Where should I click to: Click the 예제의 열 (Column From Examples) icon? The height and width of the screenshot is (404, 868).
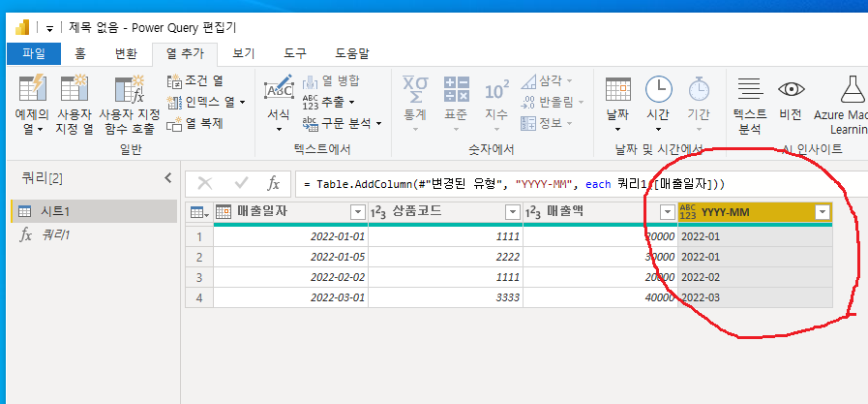point(33,92)
